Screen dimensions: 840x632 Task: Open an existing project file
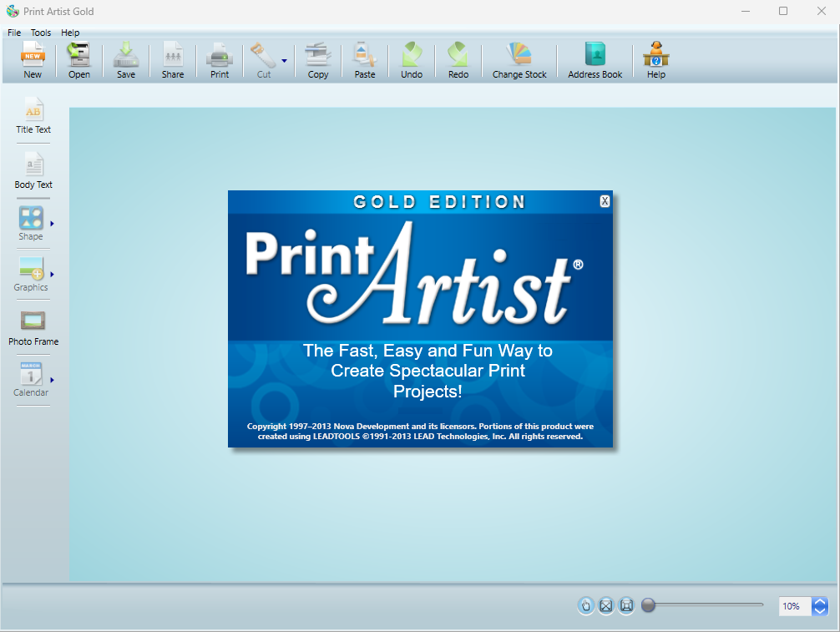78,60
